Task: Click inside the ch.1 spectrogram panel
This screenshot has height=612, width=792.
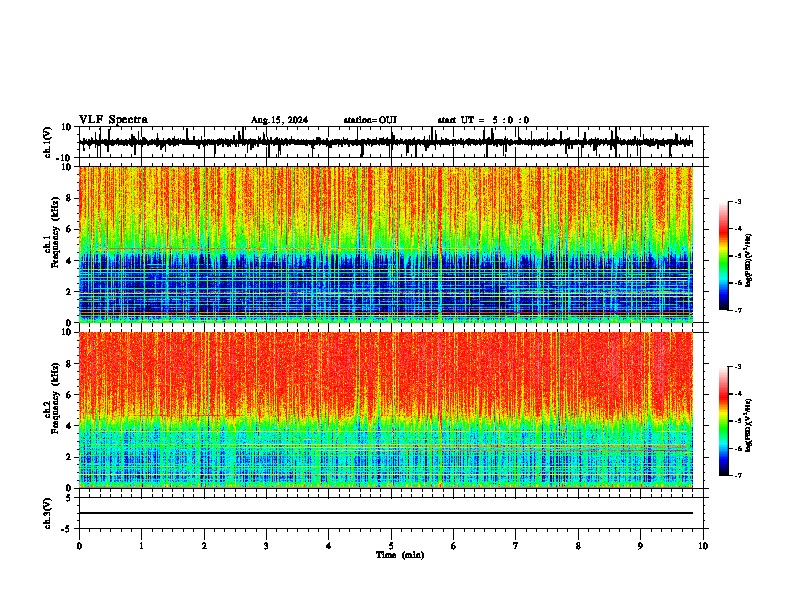Action: tap(385, 244)
